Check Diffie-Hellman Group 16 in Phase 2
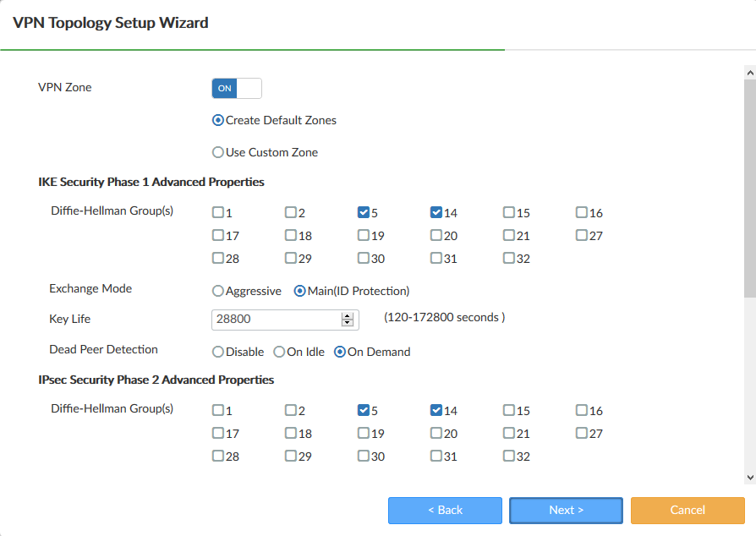 (580, 410)
